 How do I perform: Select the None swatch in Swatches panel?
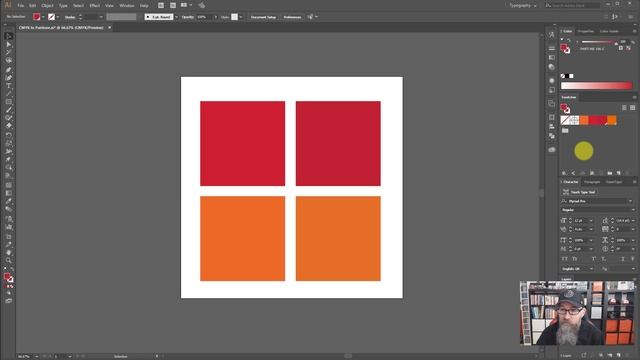565,120
